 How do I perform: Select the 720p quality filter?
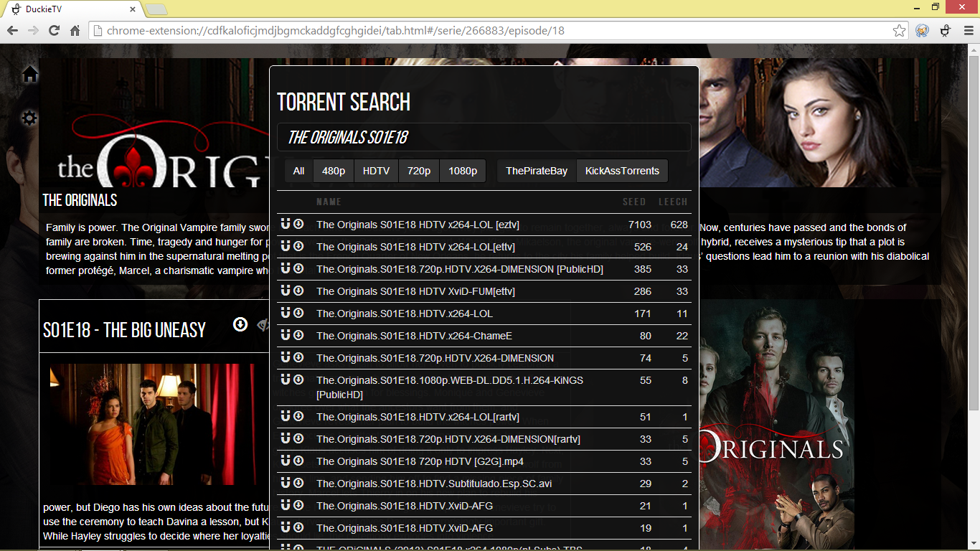pos(419,171)
